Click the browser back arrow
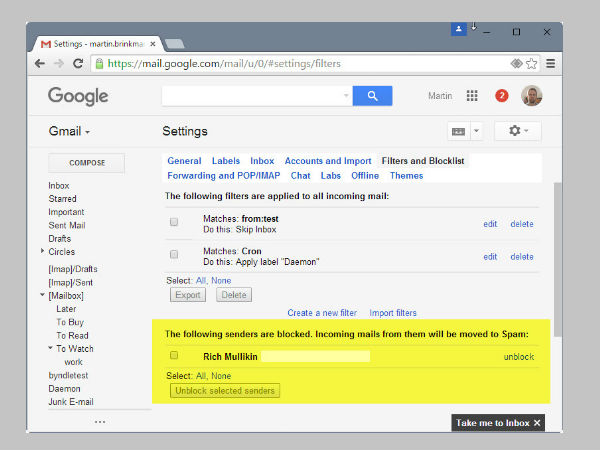This screenshot has height=450, width=600. click(40, 64)
